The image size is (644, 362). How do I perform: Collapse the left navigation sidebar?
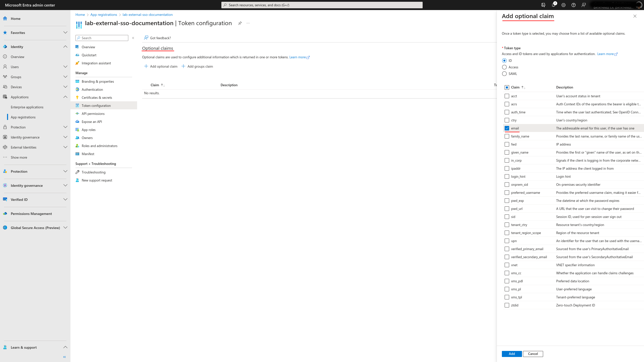coord(64,357)
